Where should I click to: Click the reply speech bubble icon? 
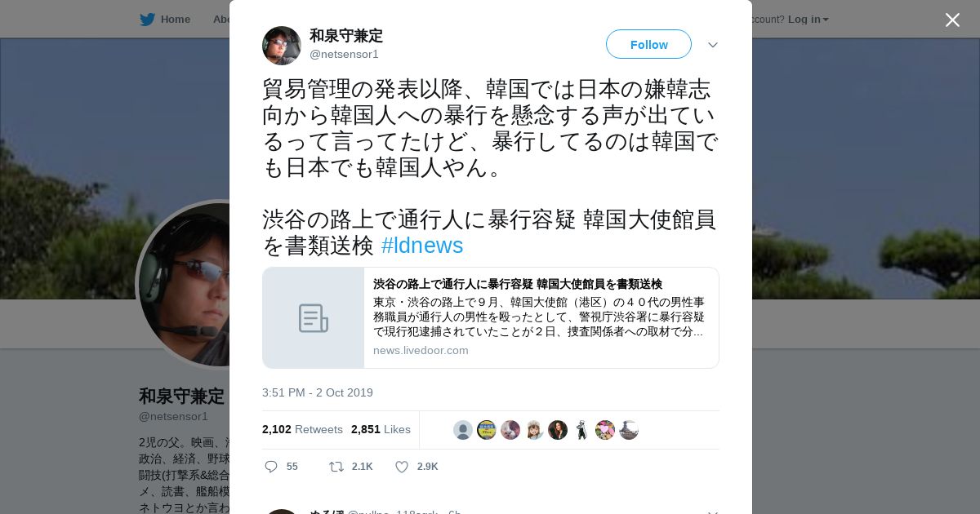click(271, 467)
